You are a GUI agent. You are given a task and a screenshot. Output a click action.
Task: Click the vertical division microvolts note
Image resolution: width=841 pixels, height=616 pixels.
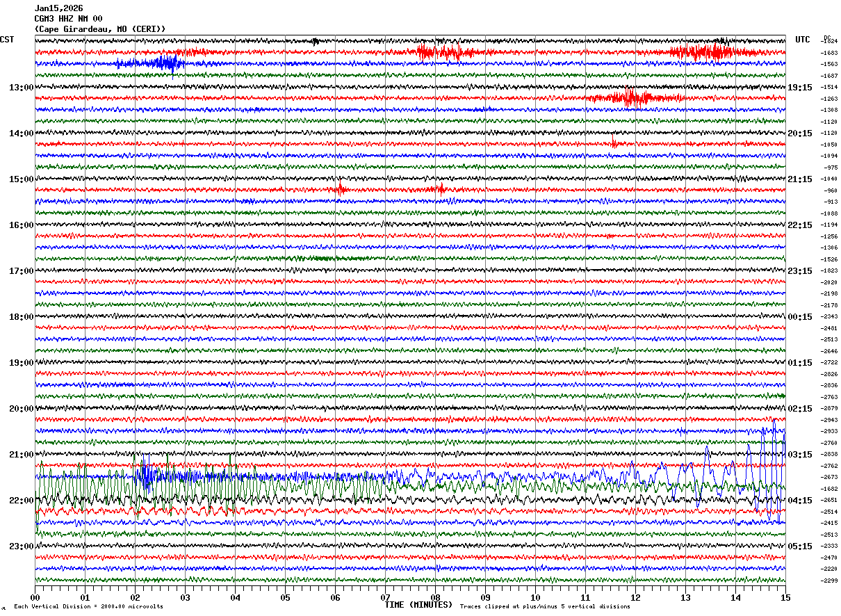pyautogui.click(x=88, y=607)
